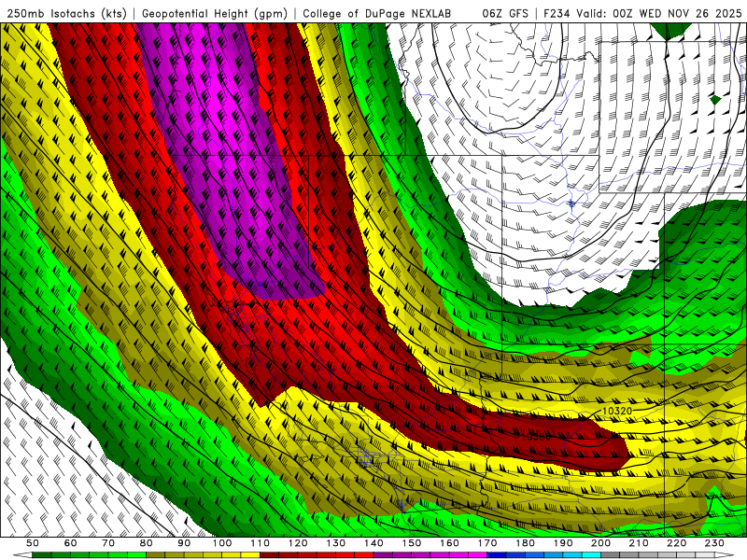Click the '50' value on the color scale
747x560 pixels.
pyautogui.click(x=33, y=543)
